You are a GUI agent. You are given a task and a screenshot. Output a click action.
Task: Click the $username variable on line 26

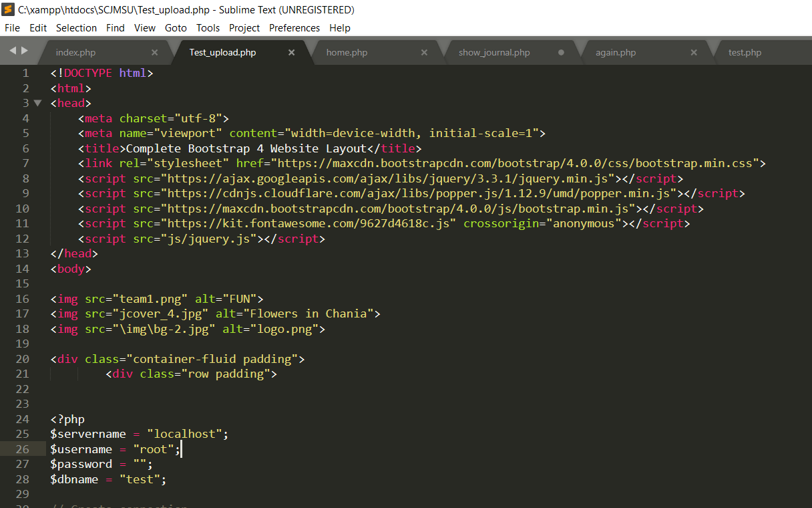coord(81,449)
